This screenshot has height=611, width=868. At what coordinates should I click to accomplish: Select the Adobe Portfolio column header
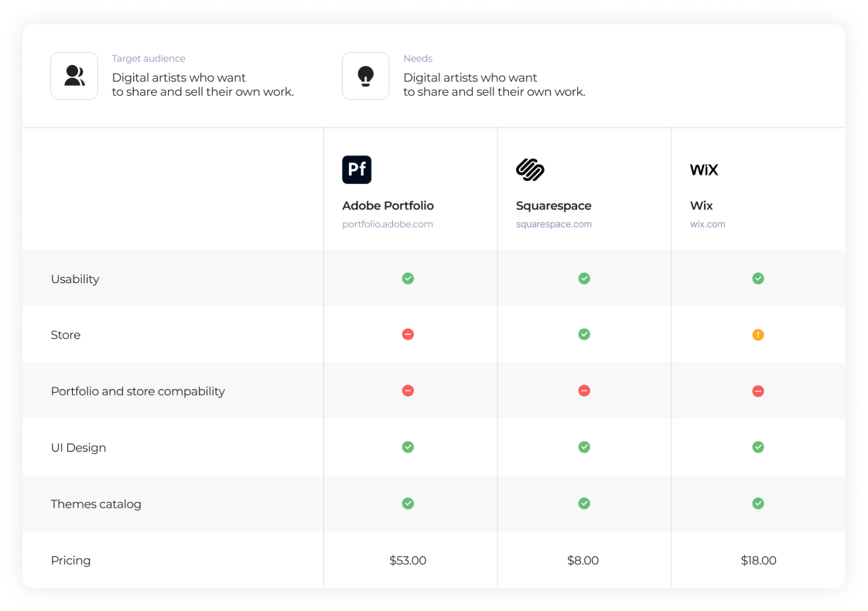coord(388,206)
